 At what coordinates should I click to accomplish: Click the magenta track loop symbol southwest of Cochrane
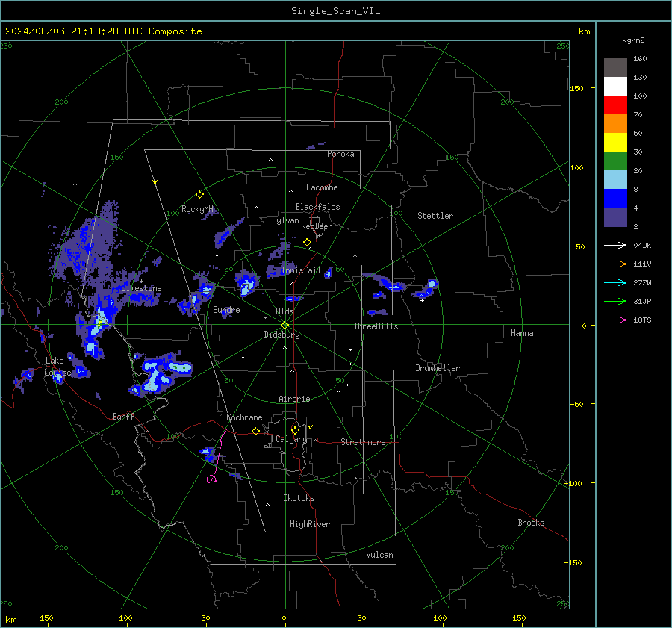tap(211, 479)
